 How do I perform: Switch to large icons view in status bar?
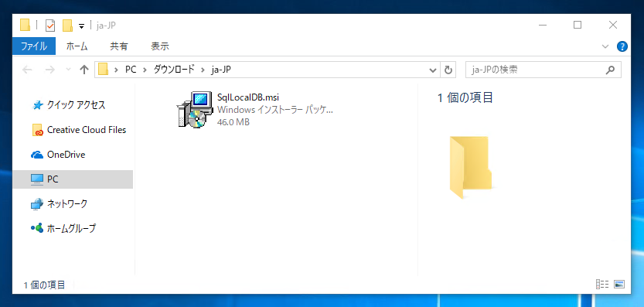tap(619, 284)
